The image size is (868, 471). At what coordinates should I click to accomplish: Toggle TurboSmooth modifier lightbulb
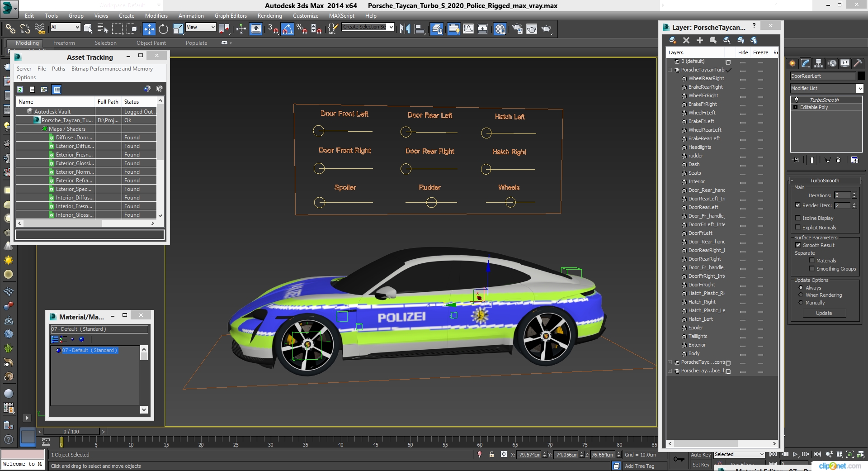(797, 100)
